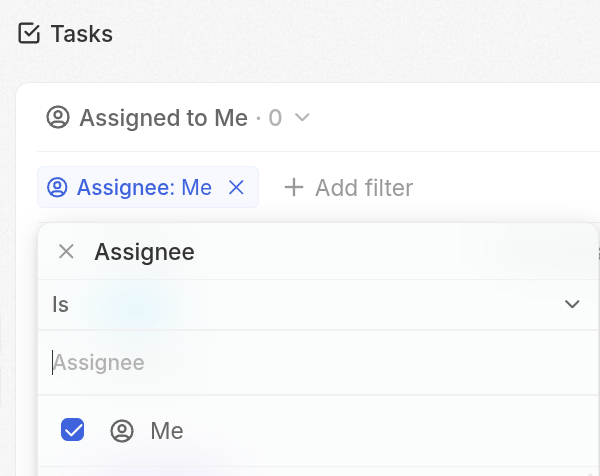Click the task count 0 indicator
This screenshot has width=600, height=476.
pyautogui.click(x=275, y=118)
